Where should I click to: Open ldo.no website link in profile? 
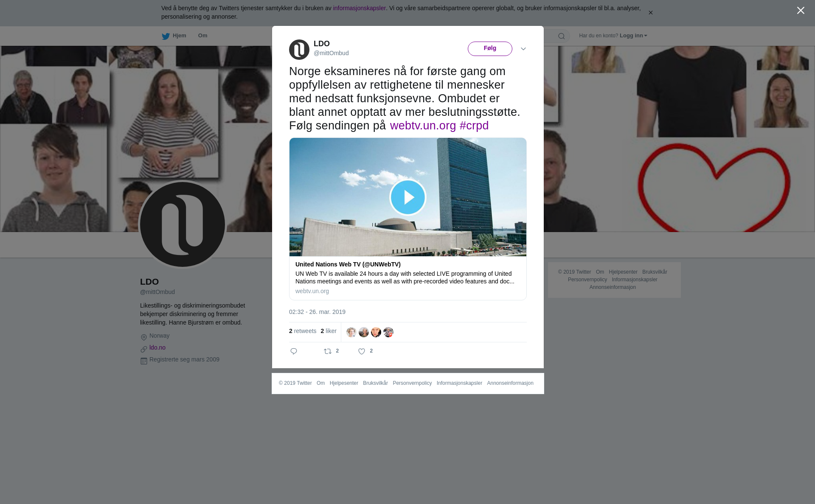click(157, 347)
